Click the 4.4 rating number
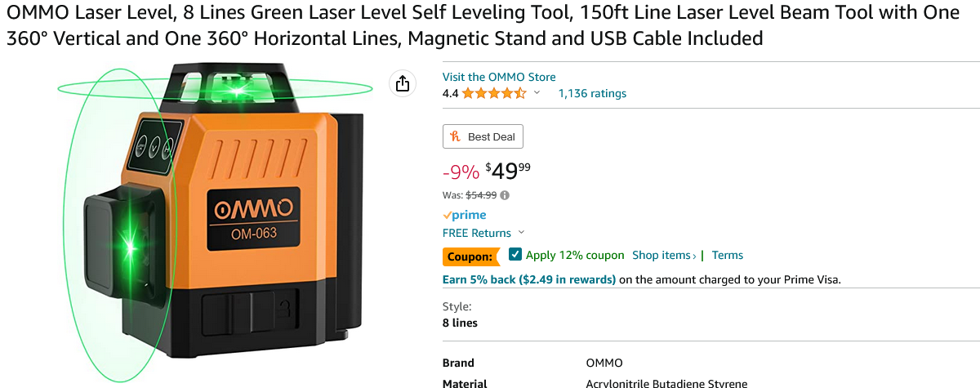Viewport: 980px width, 388px height. [450, 93]
